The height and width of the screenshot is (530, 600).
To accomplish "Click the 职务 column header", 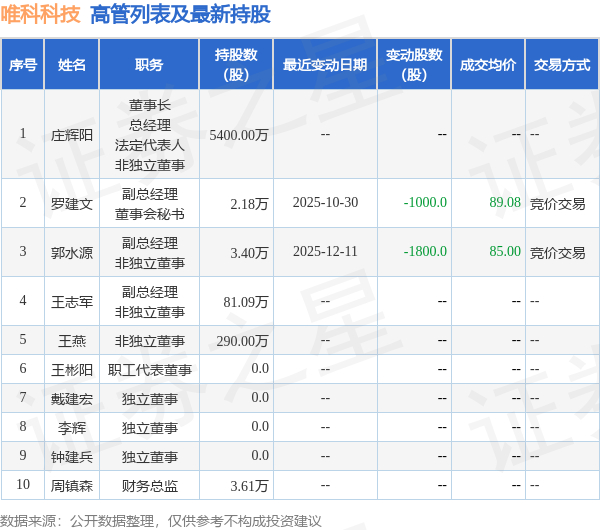I will pos(149,64).
